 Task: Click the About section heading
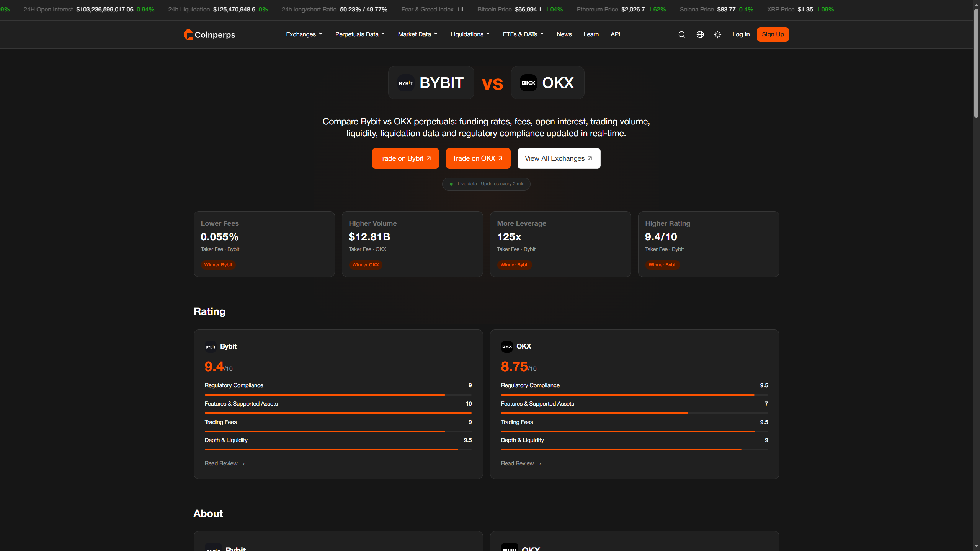point(208,514)
